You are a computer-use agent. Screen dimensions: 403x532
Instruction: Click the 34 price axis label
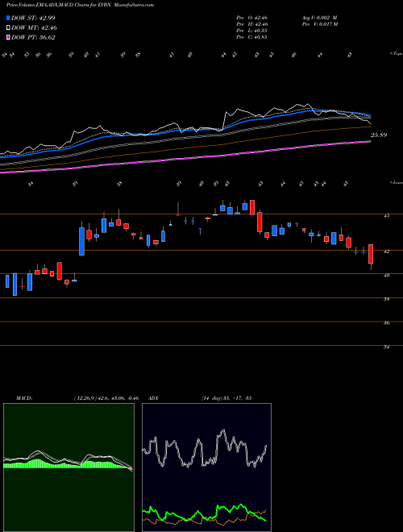pos(388,347)
